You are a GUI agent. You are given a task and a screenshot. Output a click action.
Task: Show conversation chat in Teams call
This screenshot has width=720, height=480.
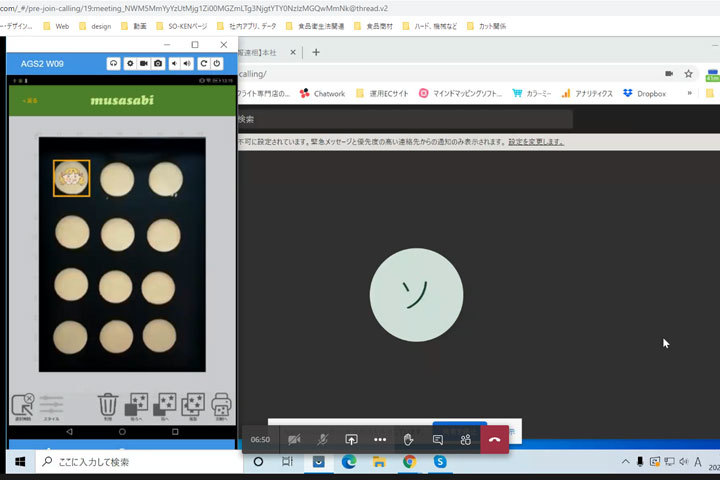tap(438, 440)
